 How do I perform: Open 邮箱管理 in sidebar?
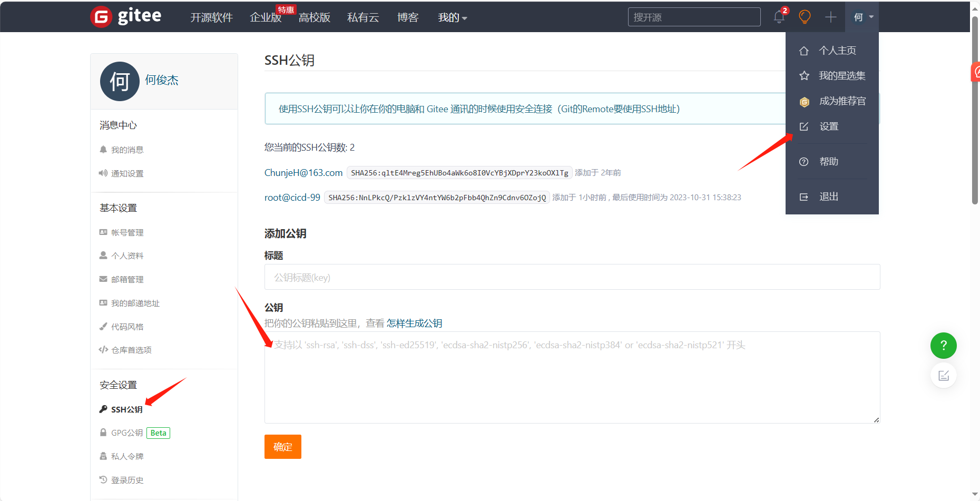127,280
